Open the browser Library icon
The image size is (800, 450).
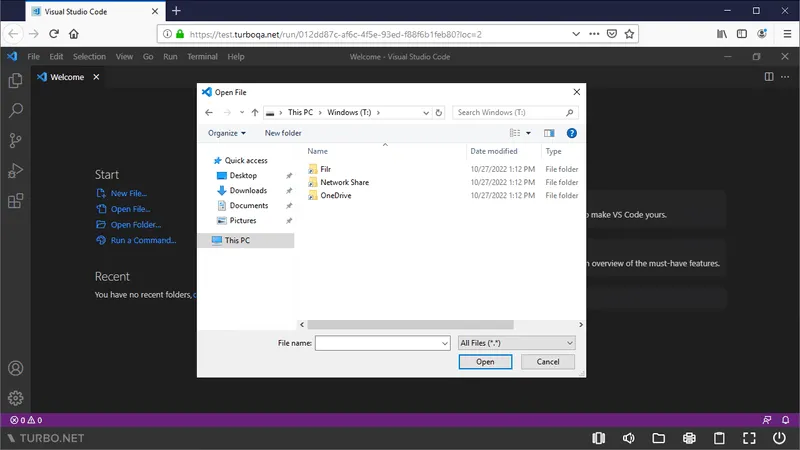[x=722, y=34]
